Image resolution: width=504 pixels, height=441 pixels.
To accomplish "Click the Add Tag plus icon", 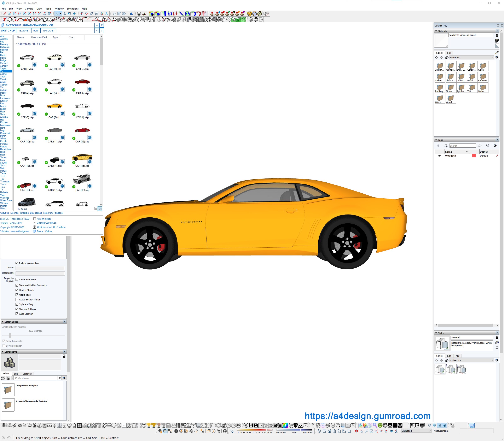I will (438, 146).
